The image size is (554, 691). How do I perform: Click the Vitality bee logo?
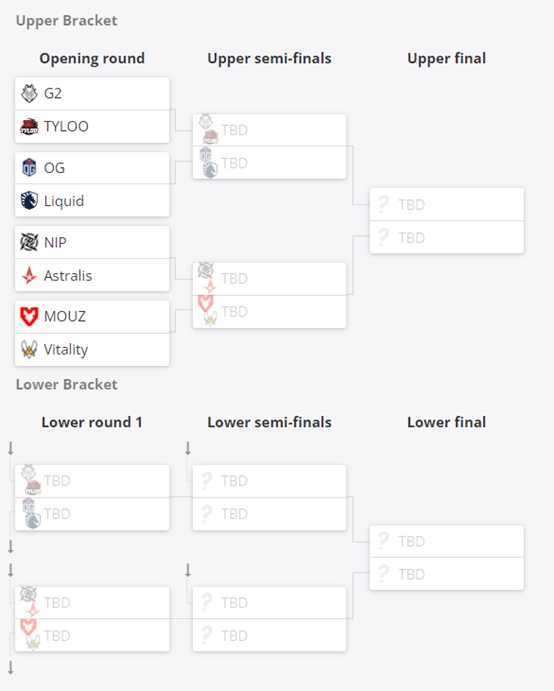coord(29,349)
